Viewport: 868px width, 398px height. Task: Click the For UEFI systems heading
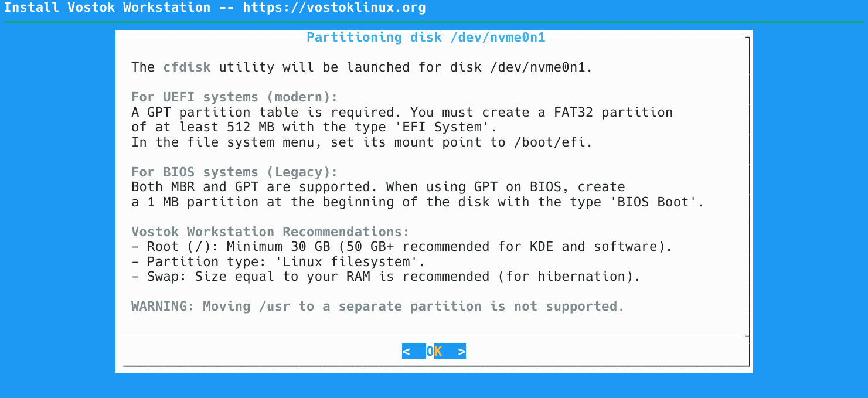[234, 97]
